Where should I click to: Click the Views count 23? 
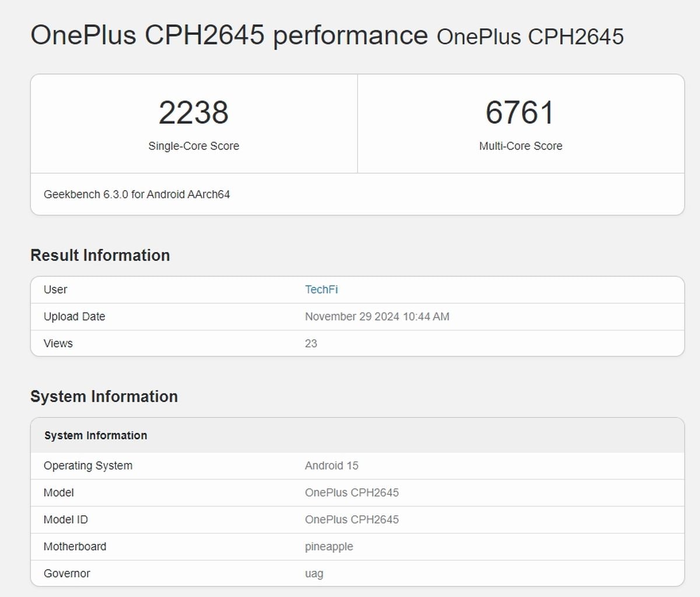tap(311, 343)
